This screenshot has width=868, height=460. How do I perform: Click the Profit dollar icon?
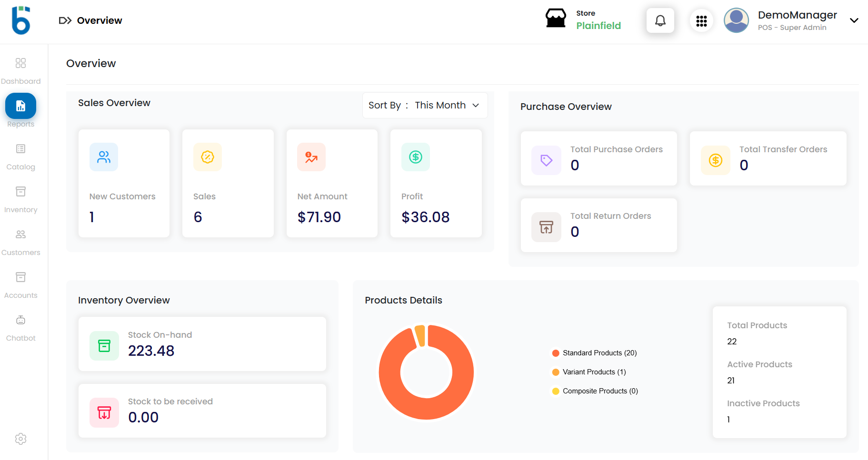416,157
